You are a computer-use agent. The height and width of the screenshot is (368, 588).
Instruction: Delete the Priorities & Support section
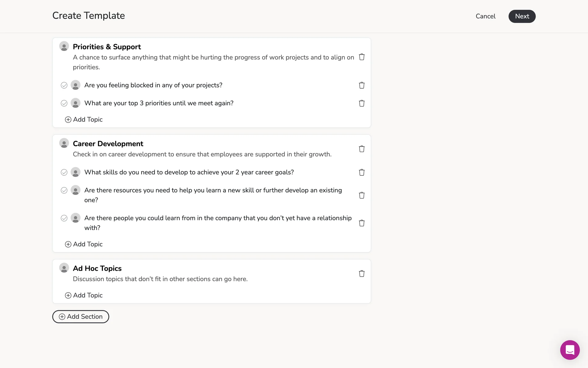coord(362,57)
